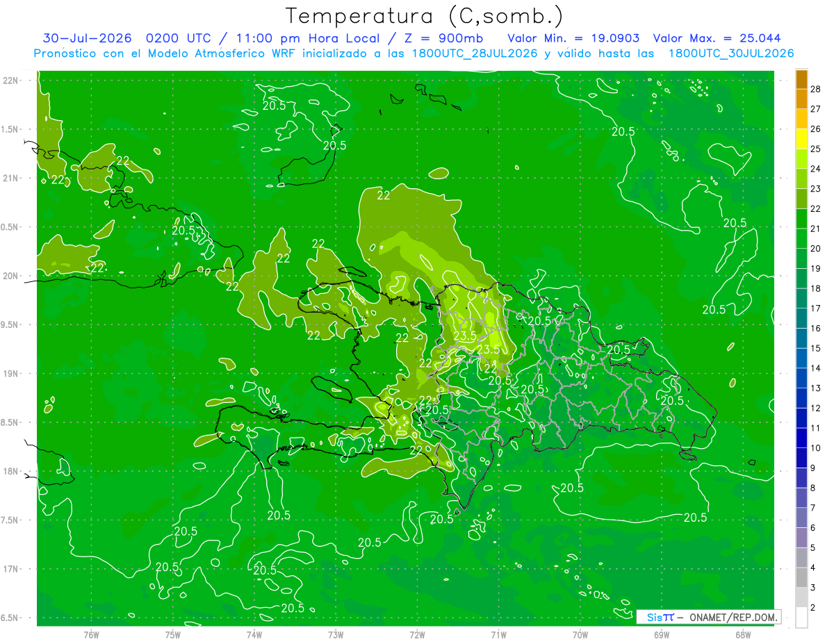The height and width of the screenshot is (644, 834).
Task: Click the "19N" latitude axis label
Action: click(x=12, y=373)
